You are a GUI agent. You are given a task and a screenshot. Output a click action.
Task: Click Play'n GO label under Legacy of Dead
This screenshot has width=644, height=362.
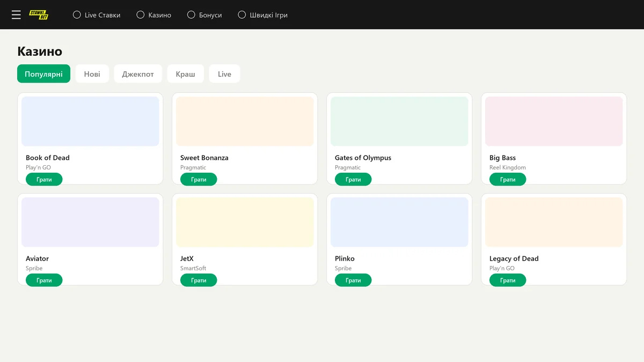coord(502,268)
